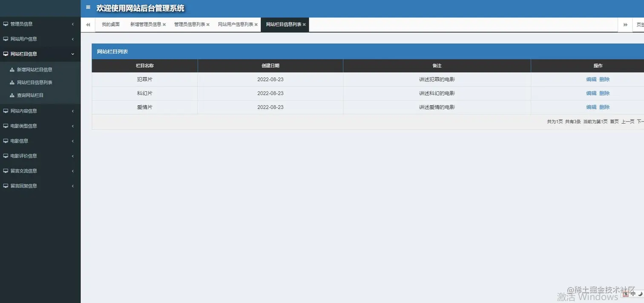644x303 pixels.
Task: Click 讲述科幻的电影 remark cell
Action: (437, 93)
